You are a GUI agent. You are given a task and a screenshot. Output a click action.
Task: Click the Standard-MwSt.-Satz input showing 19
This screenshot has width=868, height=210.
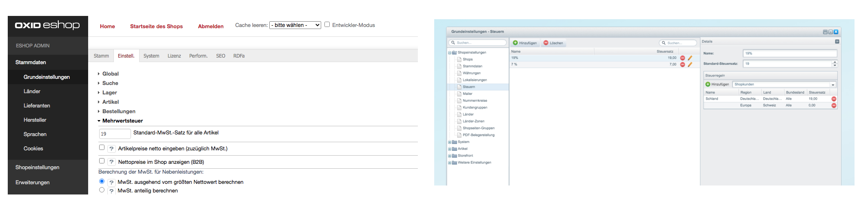click(x=115, y=134)
